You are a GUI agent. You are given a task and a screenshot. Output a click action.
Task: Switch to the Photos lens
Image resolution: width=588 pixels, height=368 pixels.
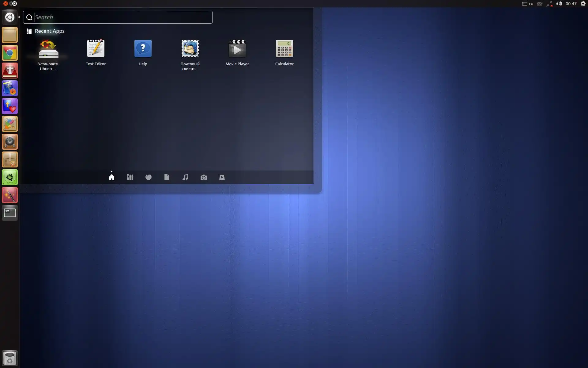pyautogui.click(x=204, y=177)
